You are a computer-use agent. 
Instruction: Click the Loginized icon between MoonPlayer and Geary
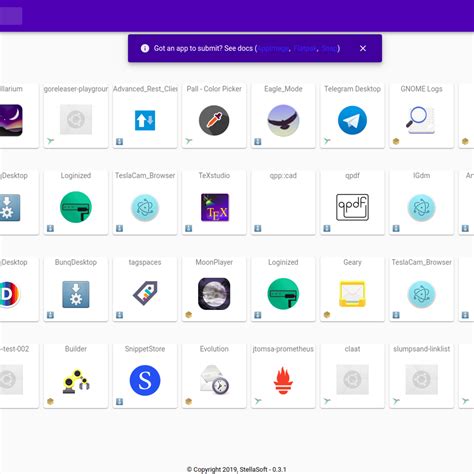pos(283,294)
